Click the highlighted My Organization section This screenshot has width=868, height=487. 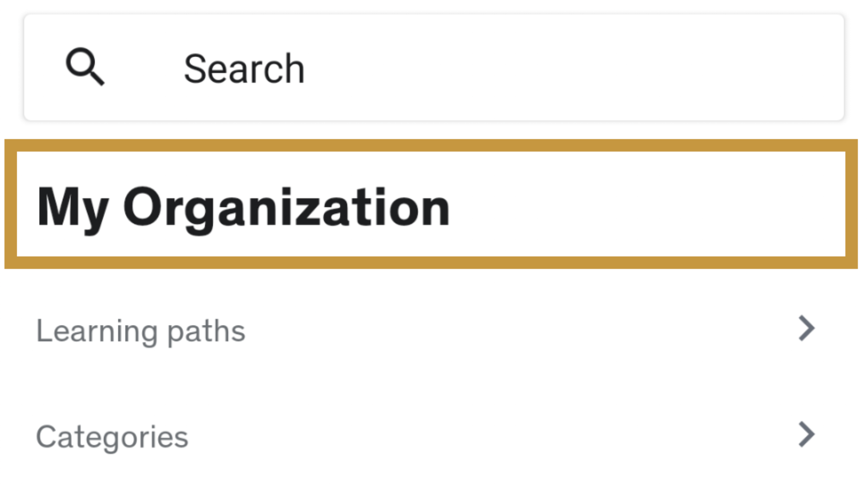click(x=431, y=204)
